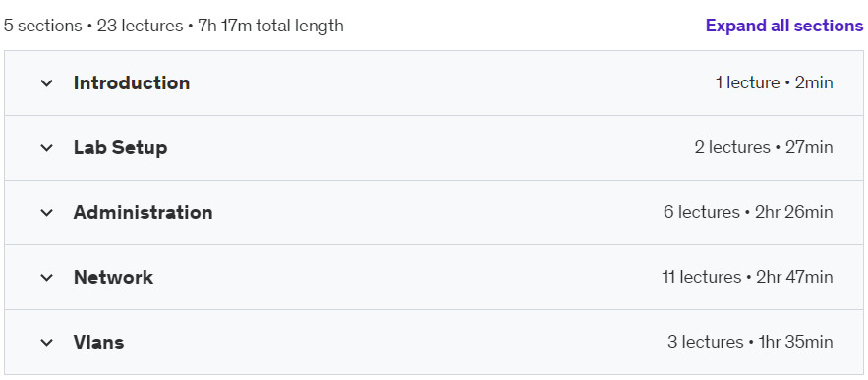Click the '5 sections' summary text
The height and width of the screenshot is (380, 868).
click(42, 26)
